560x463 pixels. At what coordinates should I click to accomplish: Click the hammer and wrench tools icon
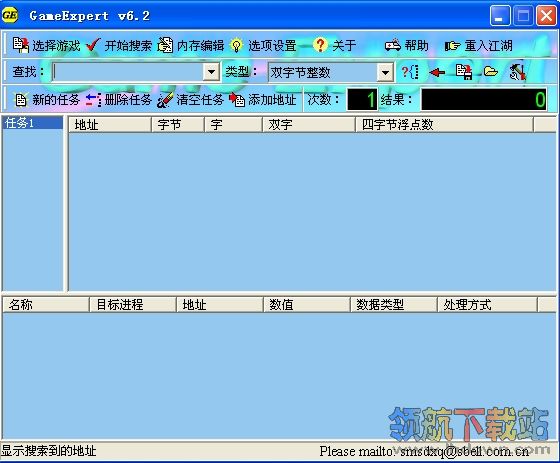[x=518, y=72]
